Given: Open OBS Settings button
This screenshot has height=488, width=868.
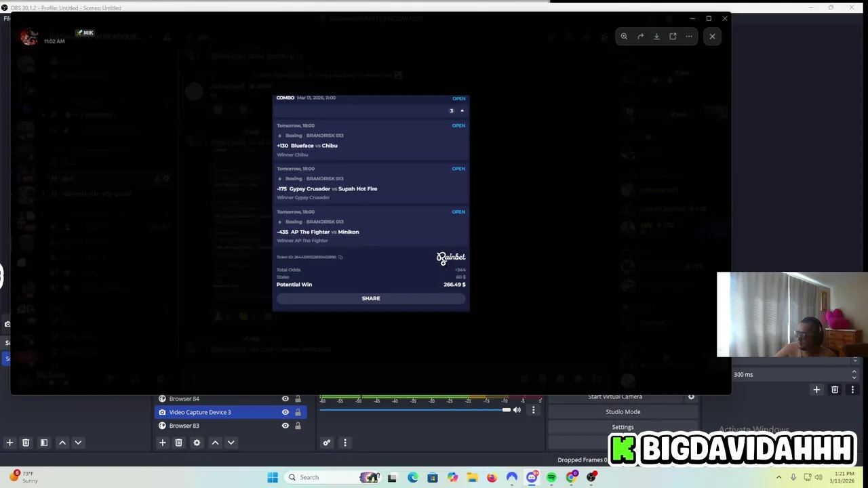Looking at the screenshot, I should pyautogui.click(x=623, y=427).
